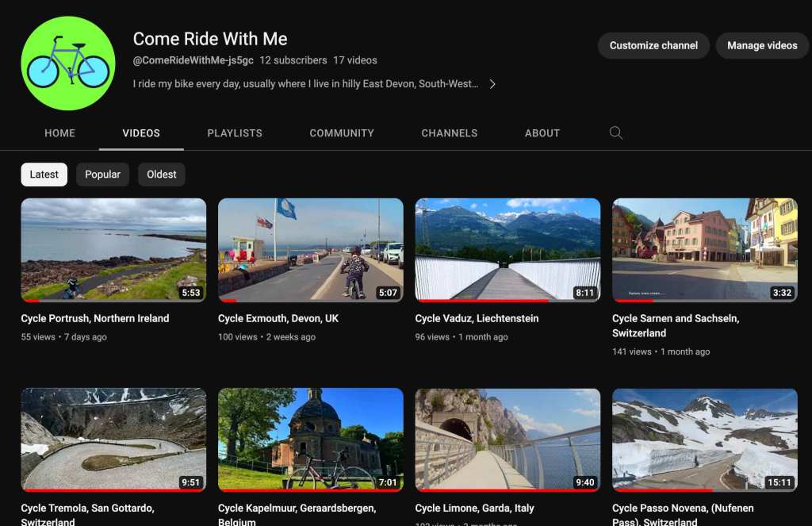This screenshot has width=812, height=526.
Task: Open the About tab
Action: [542, 133]
